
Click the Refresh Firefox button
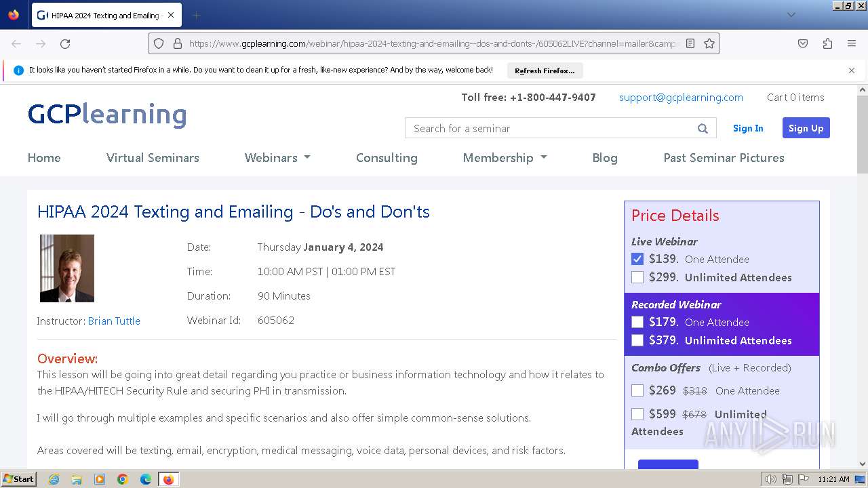coord(545,70)
